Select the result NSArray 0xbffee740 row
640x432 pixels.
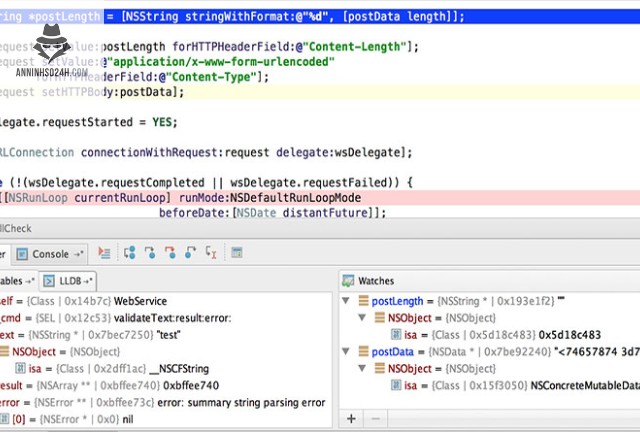[166, 385]
